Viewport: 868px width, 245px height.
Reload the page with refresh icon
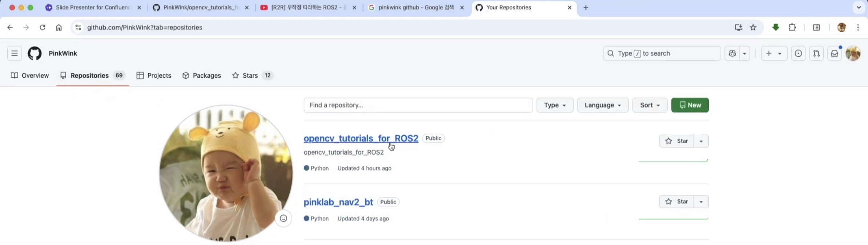pyautogui.click(x=43, y=28)
